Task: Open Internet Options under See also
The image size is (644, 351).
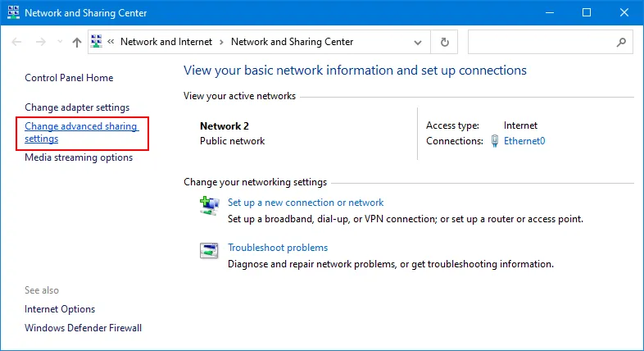Action: (x=60, y=309)
